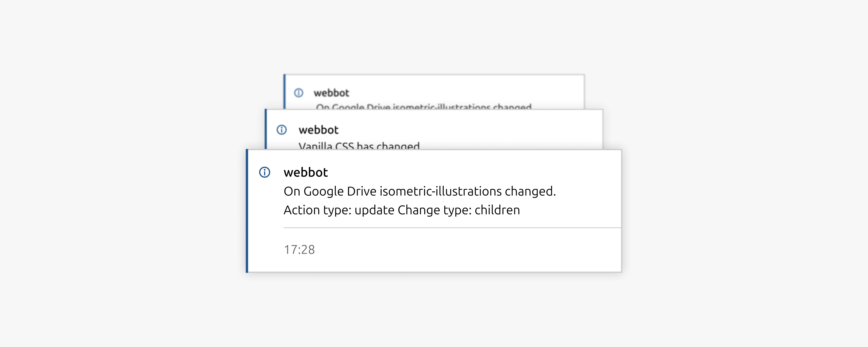Viewport: 868px width, 347px height.
Task: Click the blue info symbol in the middle notification
Action: pos(282,129)
